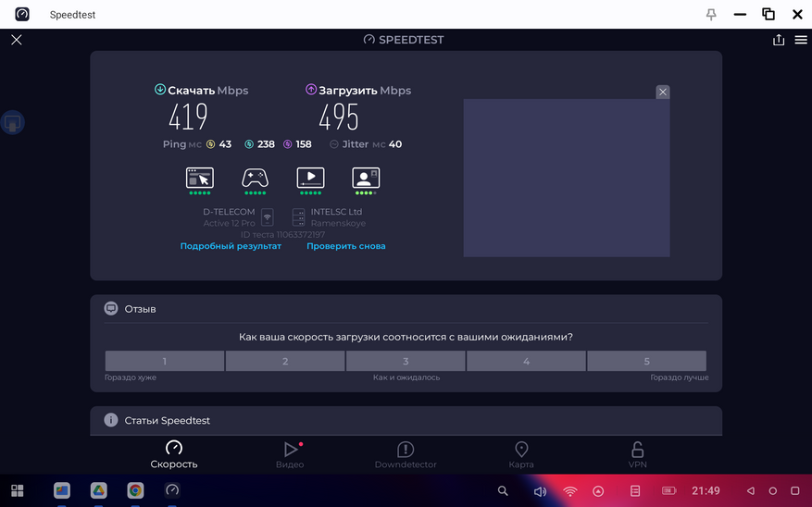Click Проверить снова to retest
This screenshot has height=507, width=812.
pos(346,246)
